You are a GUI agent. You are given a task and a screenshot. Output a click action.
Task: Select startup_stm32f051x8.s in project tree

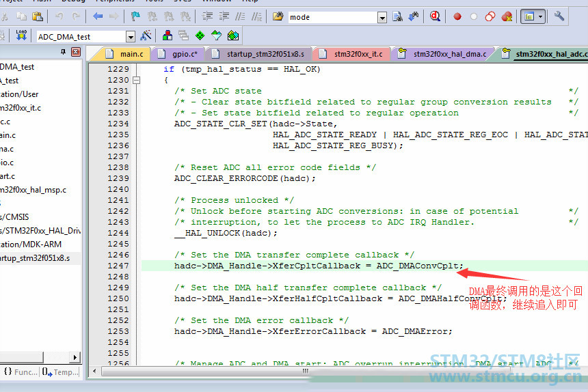tap(35, 258)
